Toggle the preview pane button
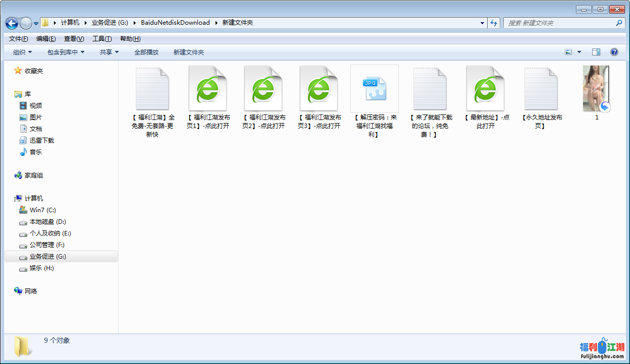This screenshot has height=364, width=630. pyautogui.click(x=596, y=52)
